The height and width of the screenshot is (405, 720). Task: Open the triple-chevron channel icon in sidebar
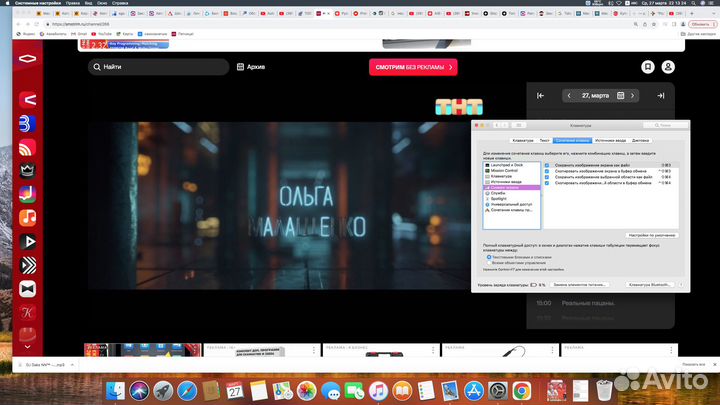click(28, 265)
